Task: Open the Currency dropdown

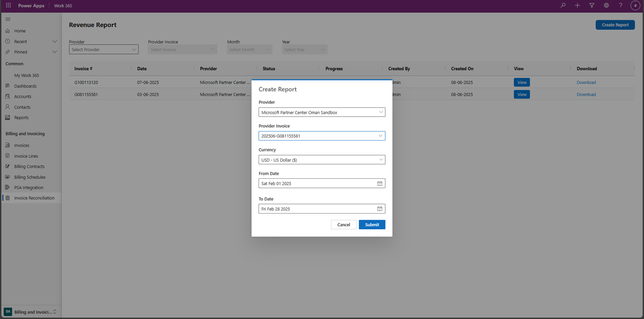Action: click(322, 160)
